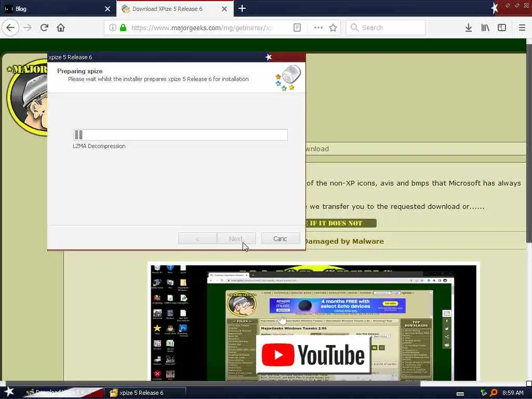The image size is (532, 399).
Task: Switch to the Blog tab
Action: (x=58, y=8)
